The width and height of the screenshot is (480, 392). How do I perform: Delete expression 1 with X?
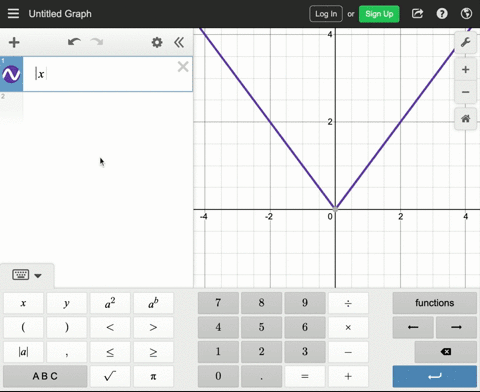183,67
